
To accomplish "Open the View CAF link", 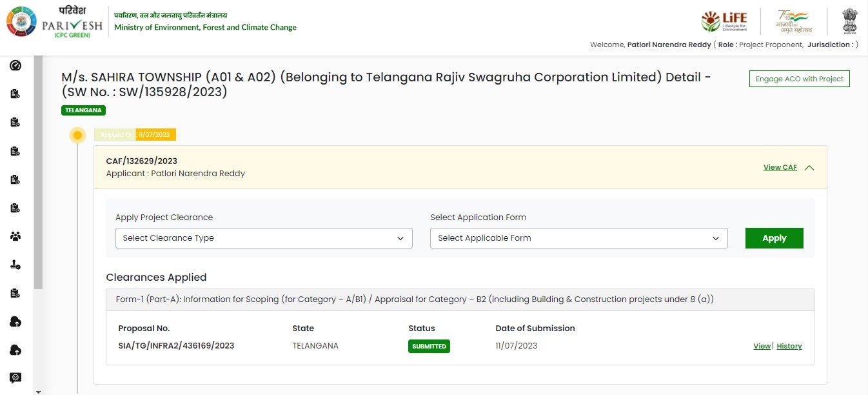I will [x=780, y=167].
